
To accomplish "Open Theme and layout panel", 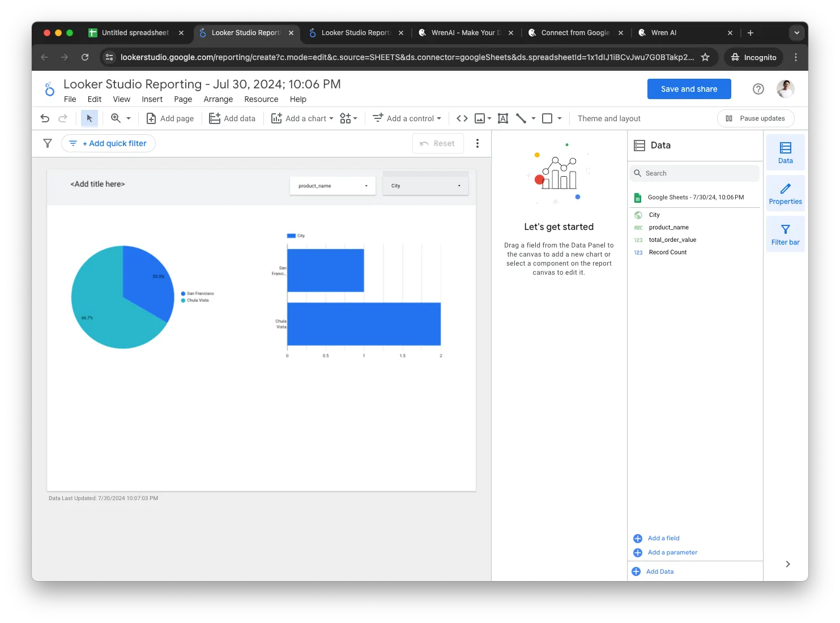I will [x=609, y=118].
